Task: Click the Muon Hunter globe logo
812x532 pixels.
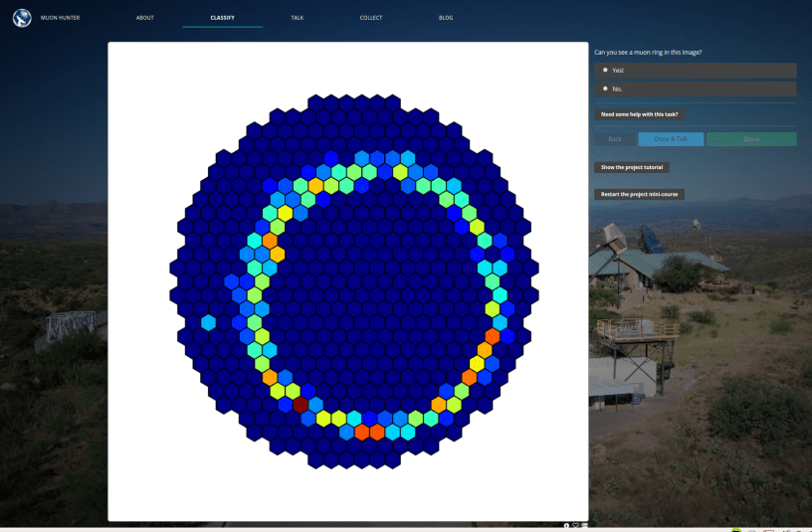Action: [x=22, y=17]
